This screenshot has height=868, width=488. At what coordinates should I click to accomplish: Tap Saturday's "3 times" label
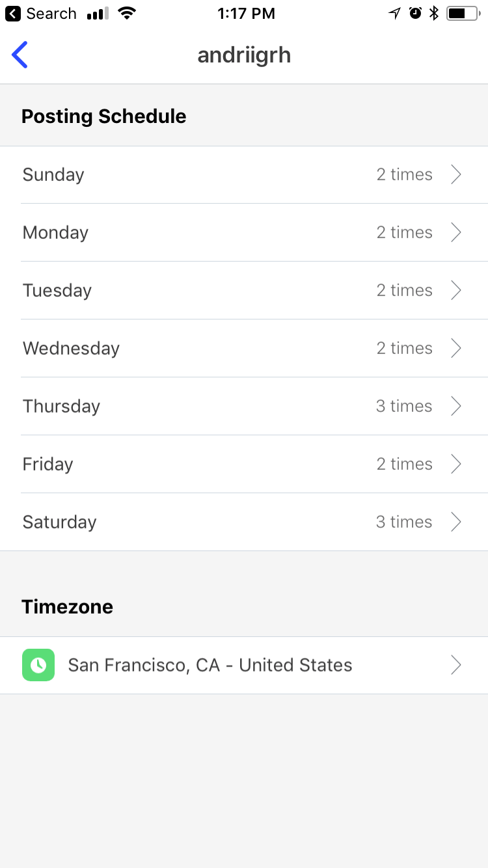coord(404,522)
